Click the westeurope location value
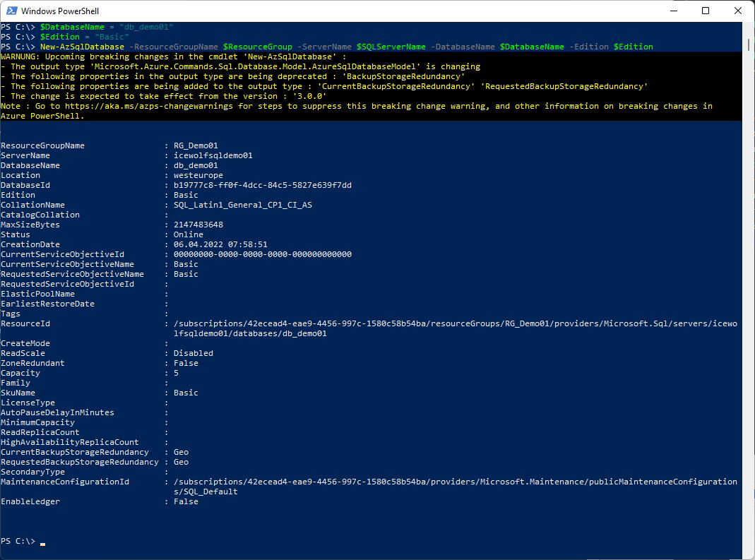755x560 pixels. tap(198, 175)
